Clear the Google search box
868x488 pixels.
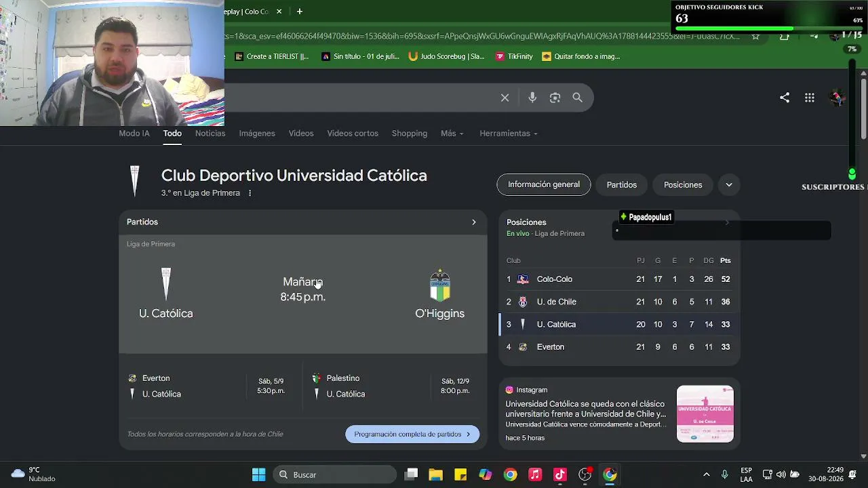coord(505,98)
